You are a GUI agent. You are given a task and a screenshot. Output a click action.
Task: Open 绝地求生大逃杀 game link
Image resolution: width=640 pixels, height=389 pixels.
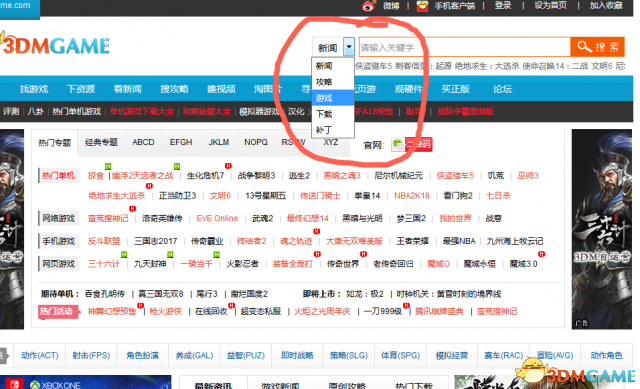(117, 196)
